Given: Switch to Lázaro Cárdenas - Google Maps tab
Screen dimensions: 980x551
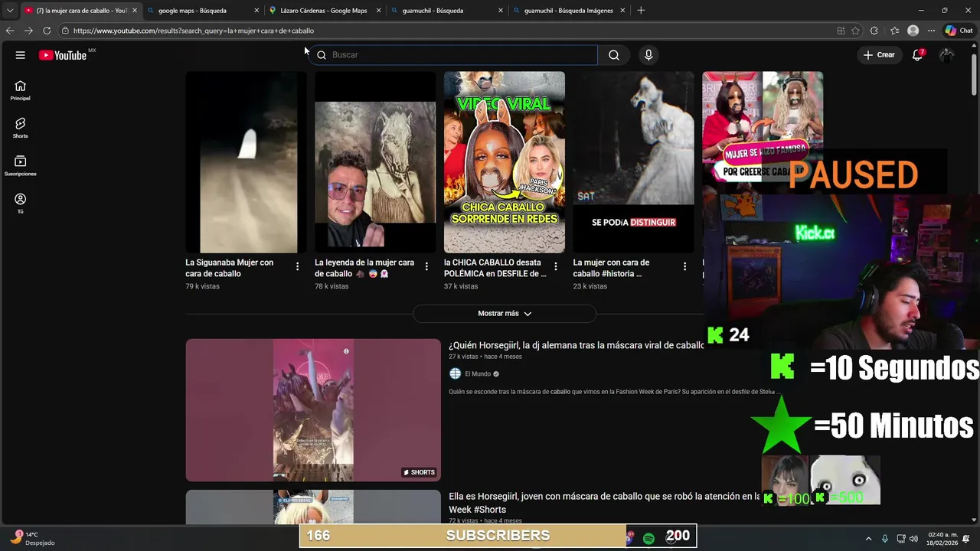Looking at the screenshot, I should pos(324,11).
